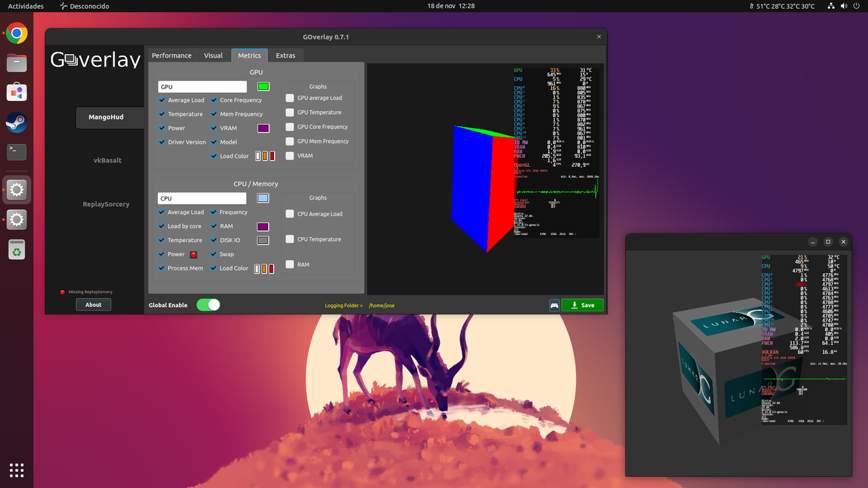The image size is (868, 488).
Task: Edit the CPU label text field
Action: pyautogui.click(x=202, y=199)
